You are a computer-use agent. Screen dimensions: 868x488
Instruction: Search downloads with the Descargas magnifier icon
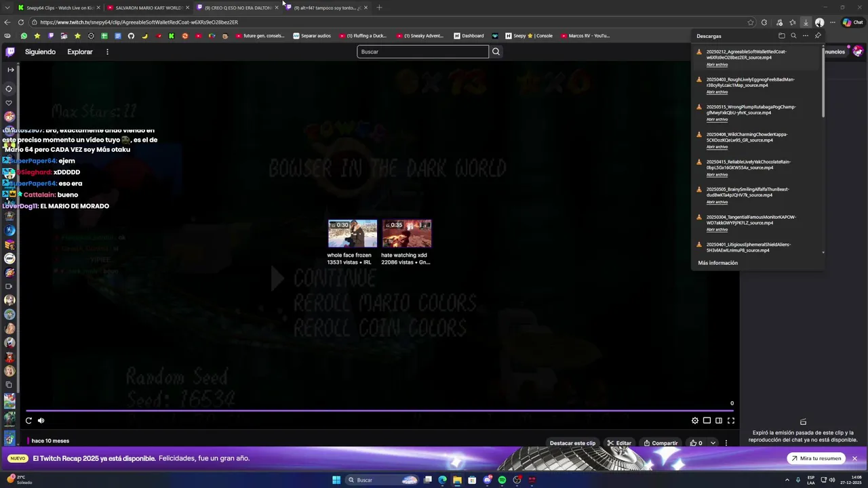click(x=793, y=36)
